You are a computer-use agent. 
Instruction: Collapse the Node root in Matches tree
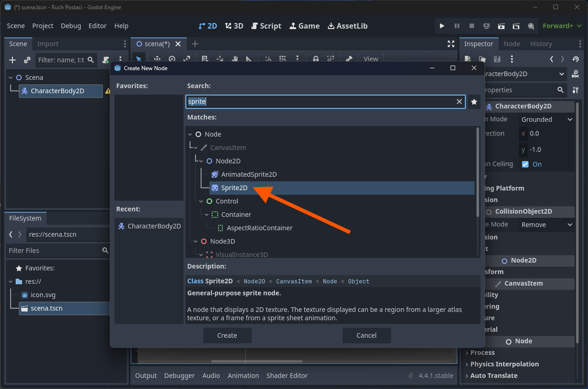point(190,134)
